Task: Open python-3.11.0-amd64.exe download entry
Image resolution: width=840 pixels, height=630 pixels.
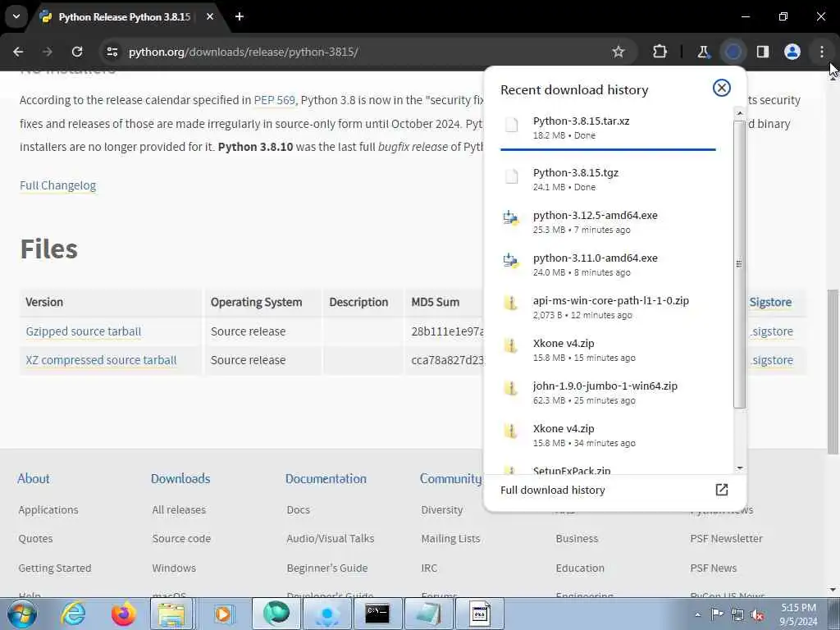Action: point(608,265)
